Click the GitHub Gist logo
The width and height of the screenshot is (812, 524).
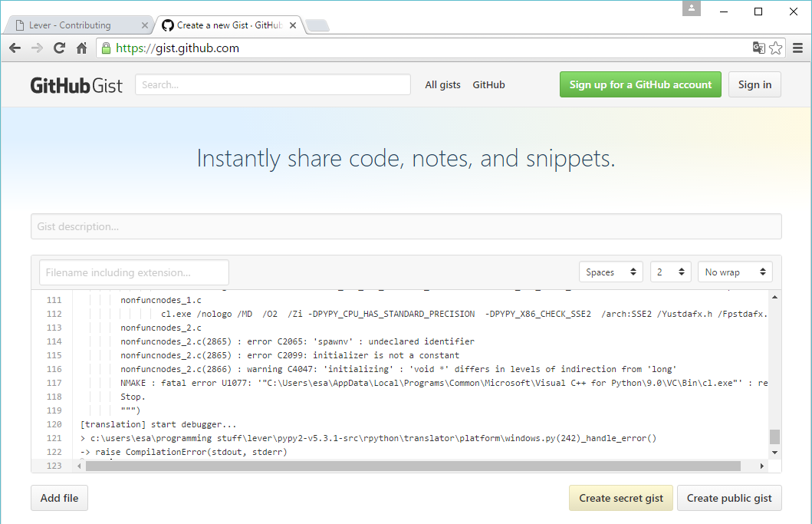[x=76, y=85]
